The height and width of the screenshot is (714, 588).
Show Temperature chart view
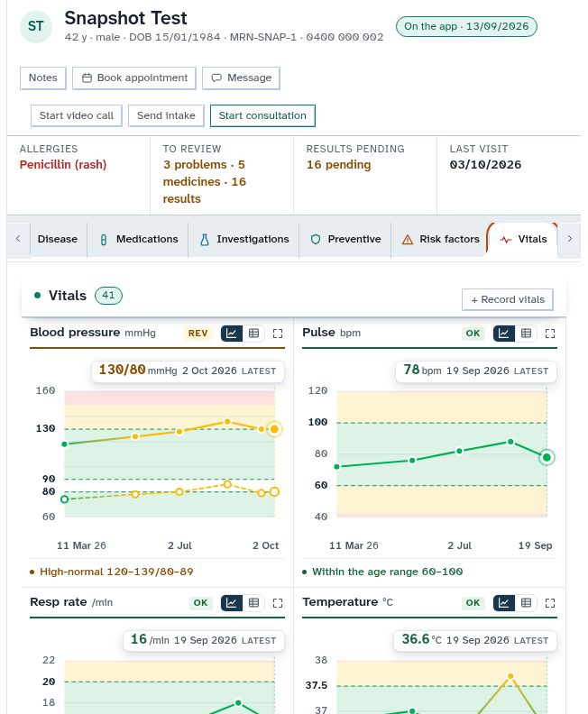(504, 603)
